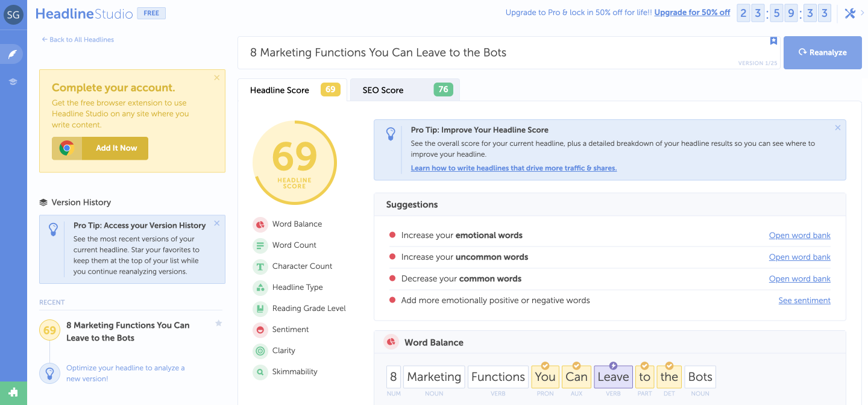
Task: Select the word 'Functions' in Word Balance
Action: tap(498, 377)
